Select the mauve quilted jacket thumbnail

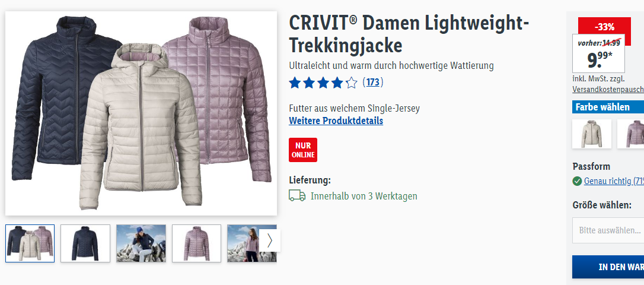(x=196, y=243)
